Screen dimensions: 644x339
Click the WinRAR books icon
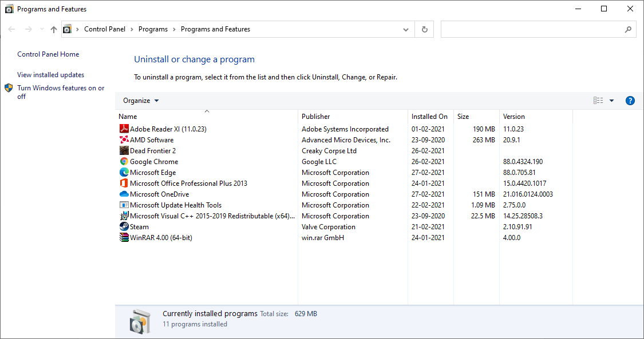(124, 237)
